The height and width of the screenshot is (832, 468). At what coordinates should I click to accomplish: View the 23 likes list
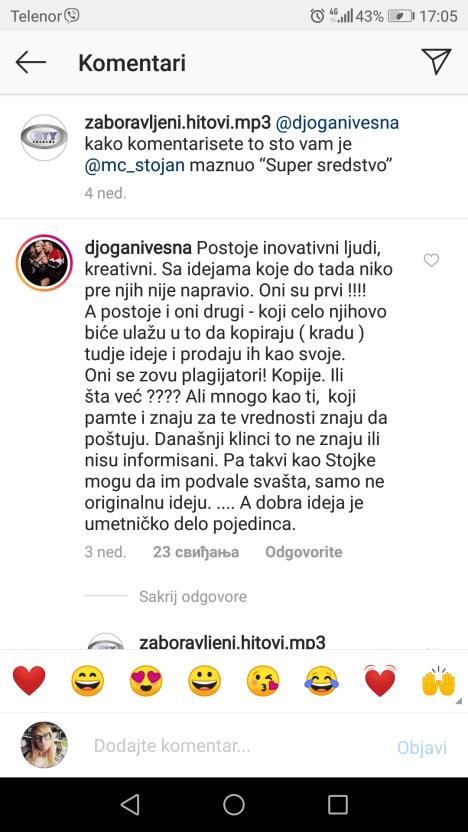(196, 552)
